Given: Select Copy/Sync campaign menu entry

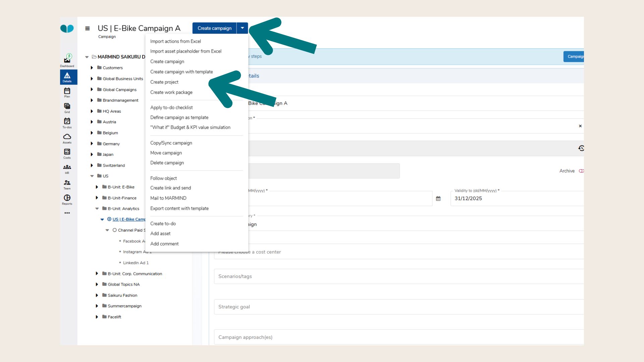Looking at the screenshot, I should 171,143.
